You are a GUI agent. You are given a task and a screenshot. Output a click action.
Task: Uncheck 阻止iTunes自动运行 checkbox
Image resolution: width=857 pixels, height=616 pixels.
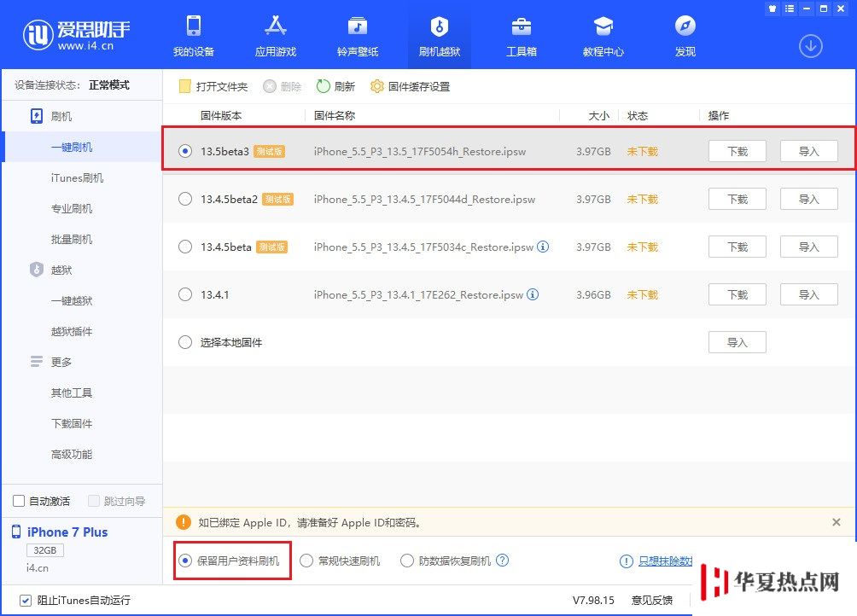(x=25, y=600)
